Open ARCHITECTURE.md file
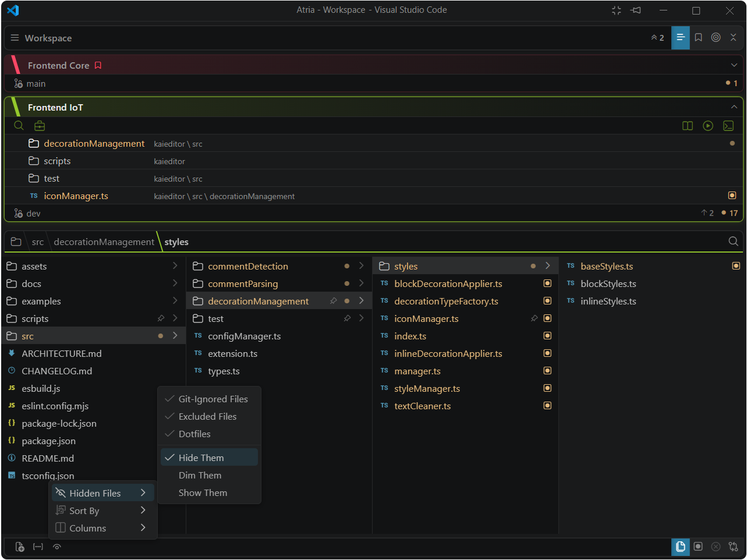Image resolution: width=747 pixels, height=560 pixels. click(x=62, y=354)
